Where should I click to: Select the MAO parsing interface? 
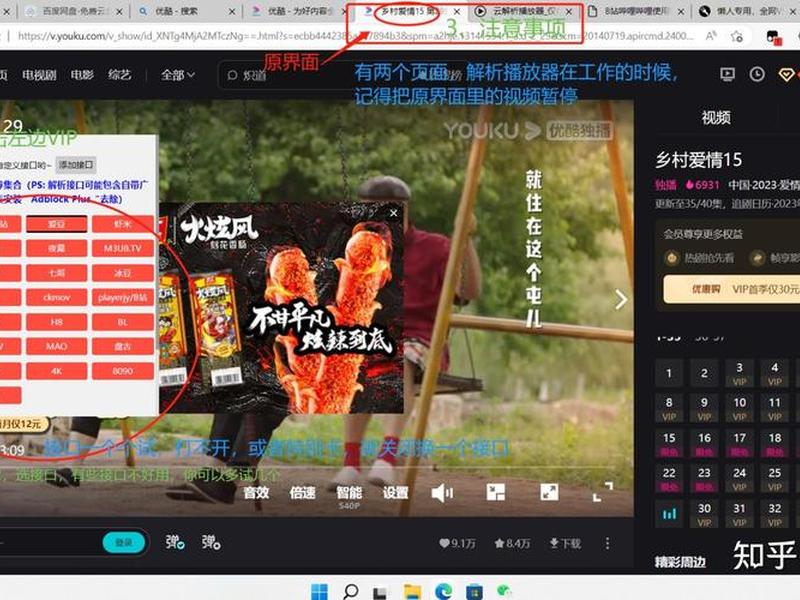[57, 346]
